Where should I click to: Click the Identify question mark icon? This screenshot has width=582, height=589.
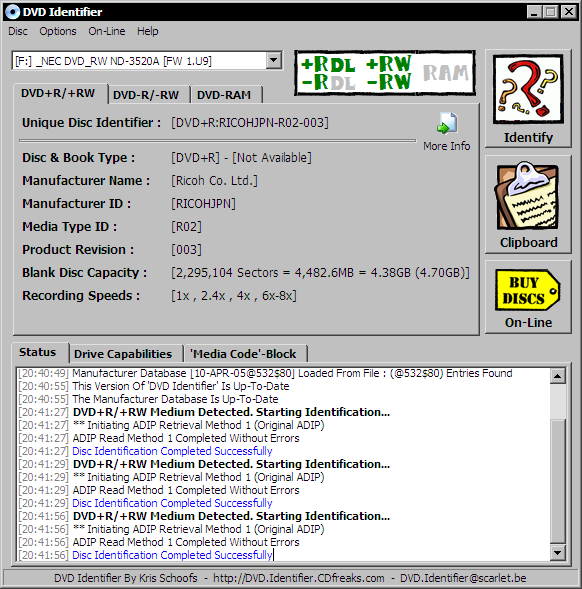pos(528,89)
